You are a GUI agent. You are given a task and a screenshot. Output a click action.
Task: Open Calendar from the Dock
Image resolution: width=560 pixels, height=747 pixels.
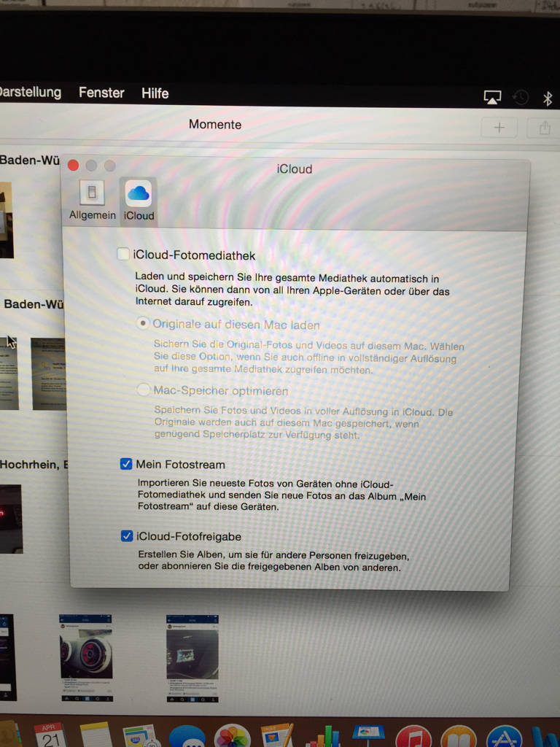pos(50,735)
